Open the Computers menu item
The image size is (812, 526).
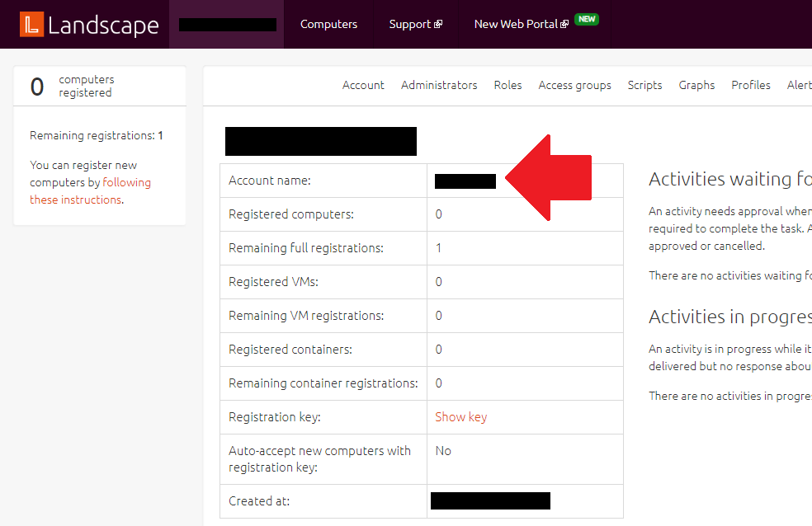coord(328,24)
